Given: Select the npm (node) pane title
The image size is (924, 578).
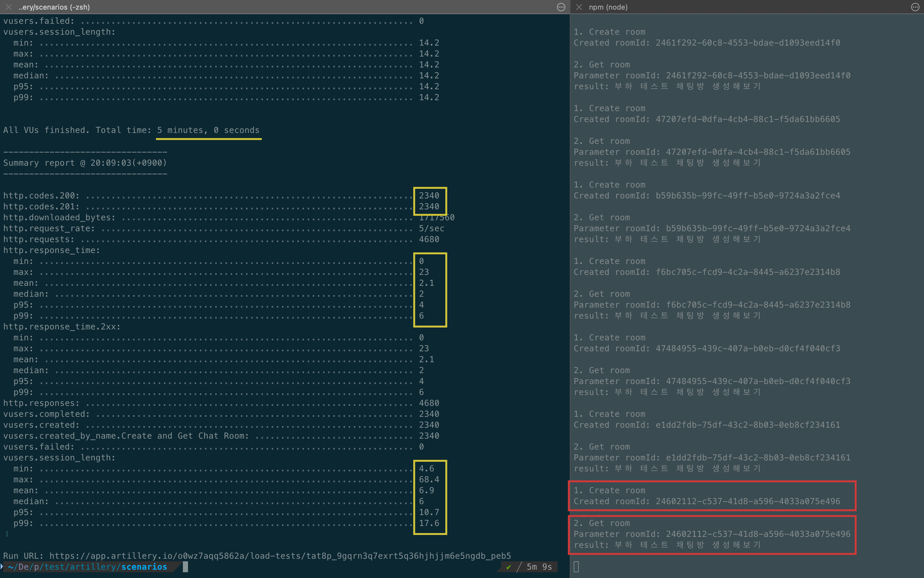Looking at the screenshot, I should pos(608,7).
